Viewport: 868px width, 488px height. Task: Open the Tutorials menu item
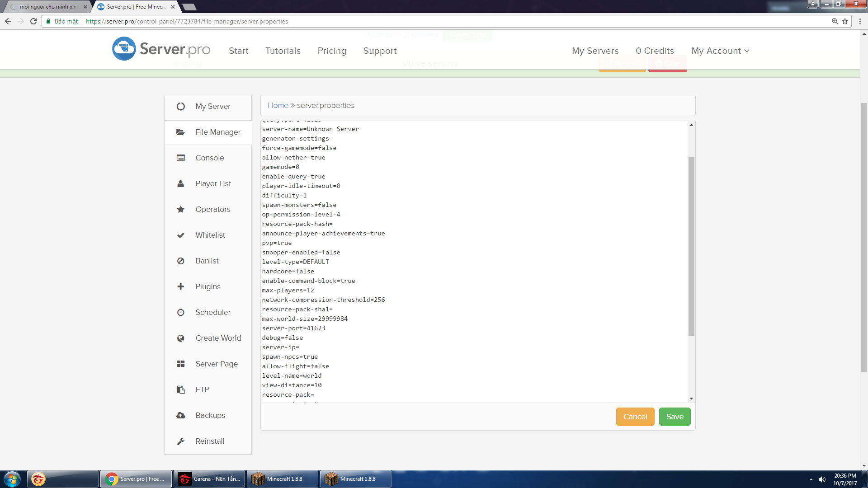pos(283,51)
